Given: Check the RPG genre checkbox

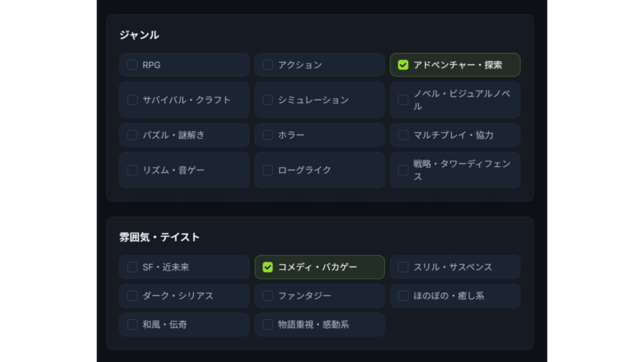Looking at the screenshot, I should (x=133, y=65).
